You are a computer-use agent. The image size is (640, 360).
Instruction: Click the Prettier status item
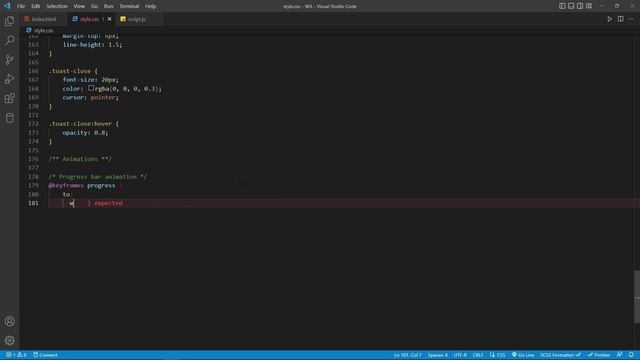tap(599, 355)
